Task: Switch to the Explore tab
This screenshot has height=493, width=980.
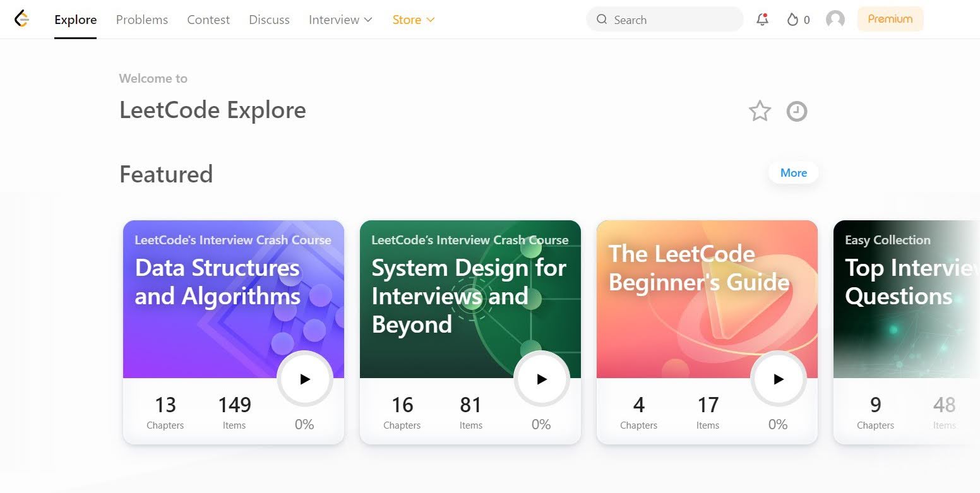Action: point(76,20)
